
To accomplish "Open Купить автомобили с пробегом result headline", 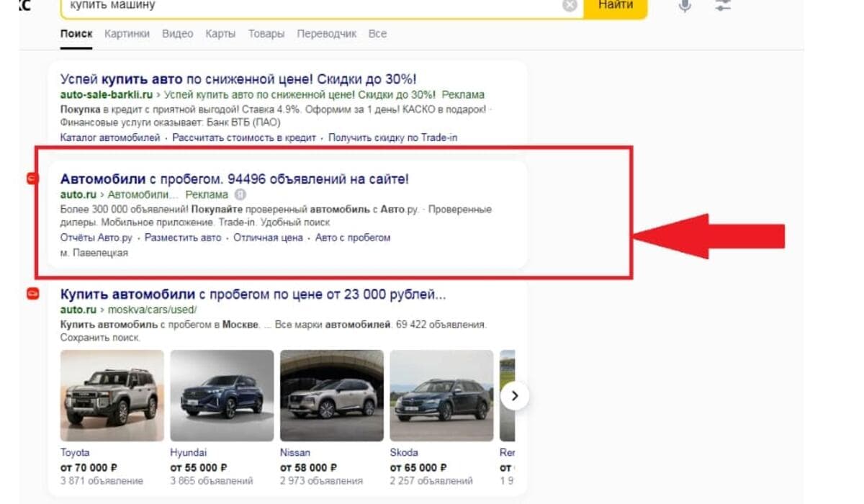I will [x=253, y=294].
